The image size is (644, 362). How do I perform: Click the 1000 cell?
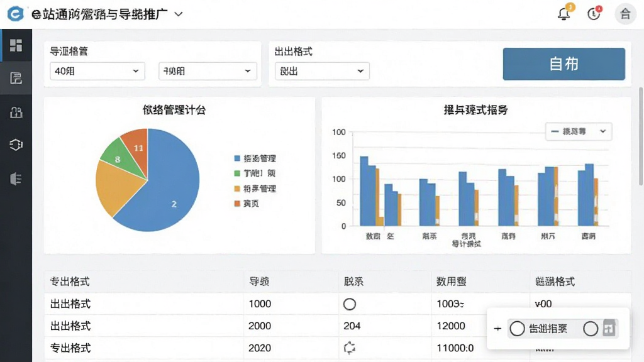point(260,304)
